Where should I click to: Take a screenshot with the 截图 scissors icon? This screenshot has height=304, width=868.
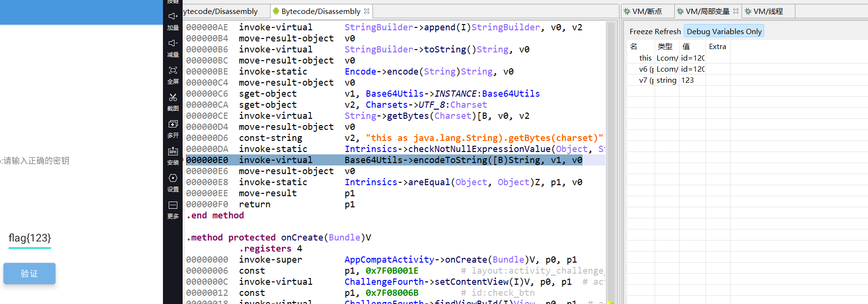[173, 97]
